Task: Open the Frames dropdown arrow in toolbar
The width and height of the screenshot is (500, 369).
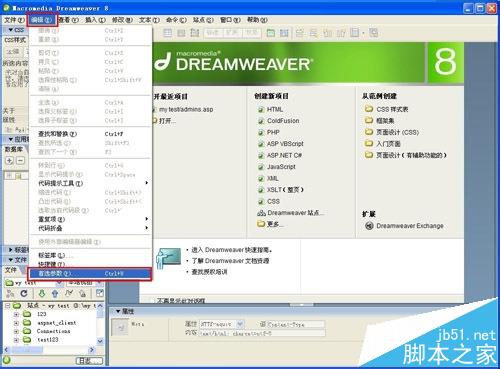Action: click(363, 33)
